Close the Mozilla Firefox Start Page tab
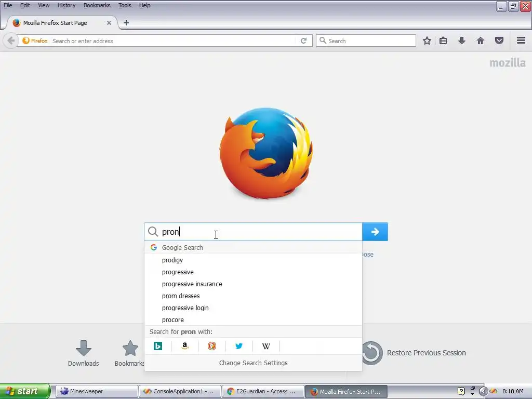This screenshot has width=532, height=399. click(109, 23)
